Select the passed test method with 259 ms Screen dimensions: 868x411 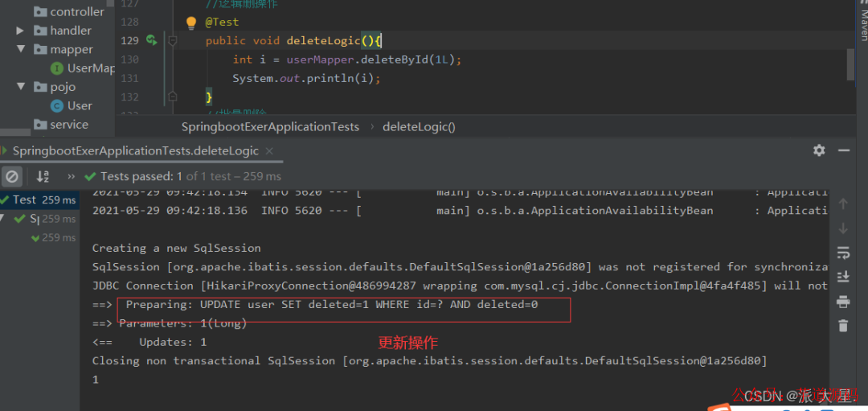coord(53,237)
